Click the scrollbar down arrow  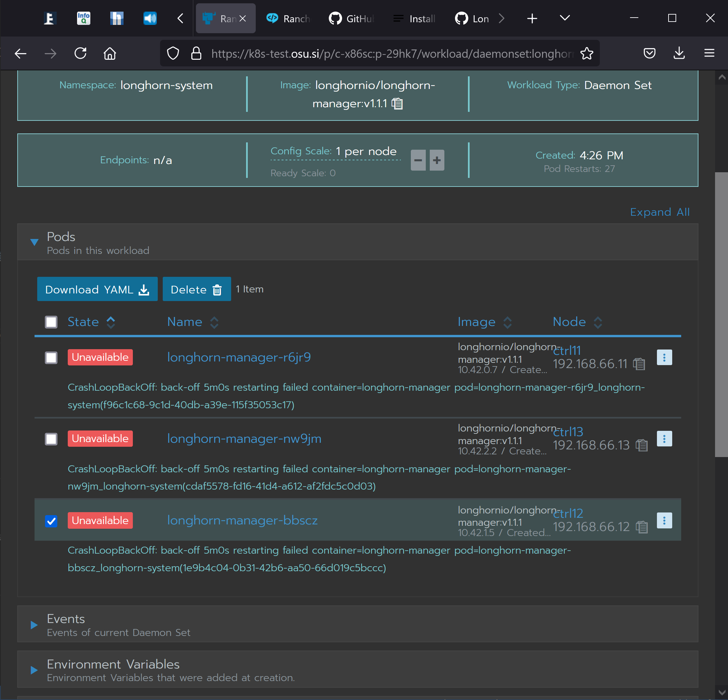tap(721, 692)
